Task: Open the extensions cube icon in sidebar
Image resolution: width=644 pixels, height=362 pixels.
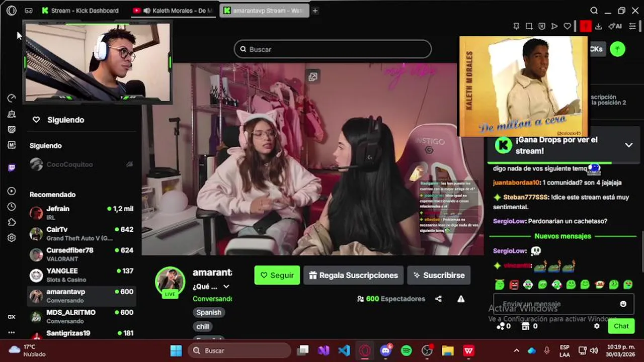Action: pos(12,222)
